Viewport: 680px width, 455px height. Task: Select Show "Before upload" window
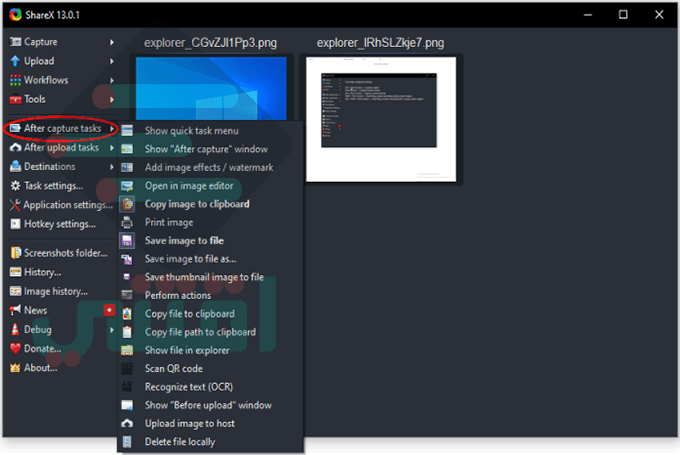coord(210,405)
